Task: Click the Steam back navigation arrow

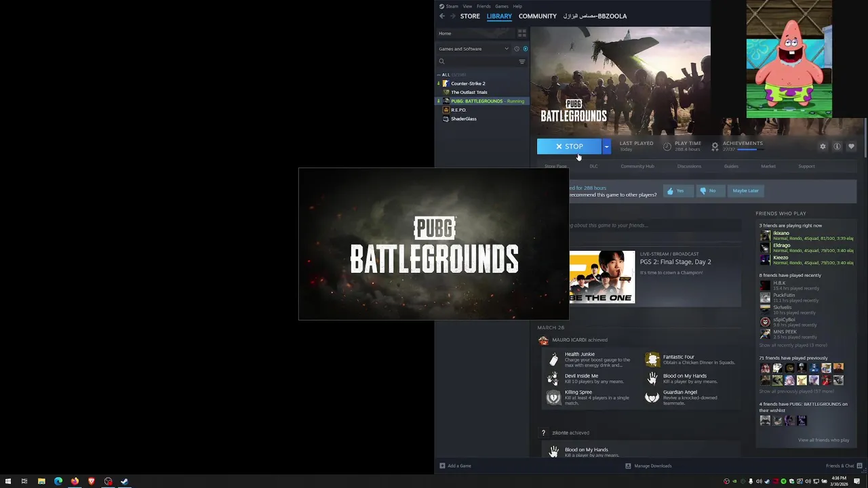Action: coord(442,16)
